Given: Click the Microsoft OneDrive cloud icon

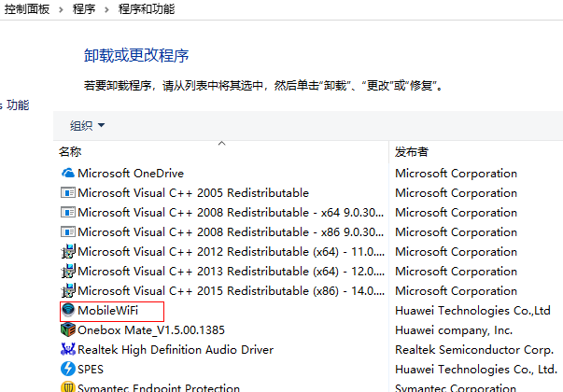Looking at the screenshot, I should pos(68,174).
